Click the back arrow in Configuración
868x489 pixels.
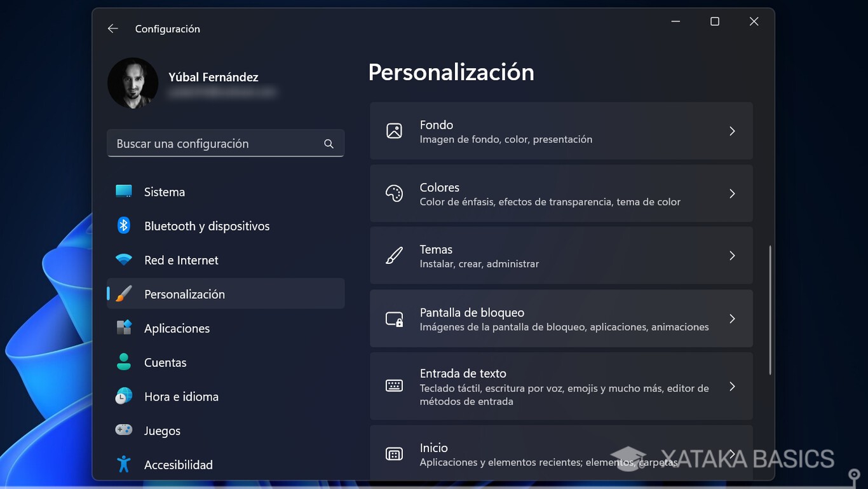[x=112, y=28]
